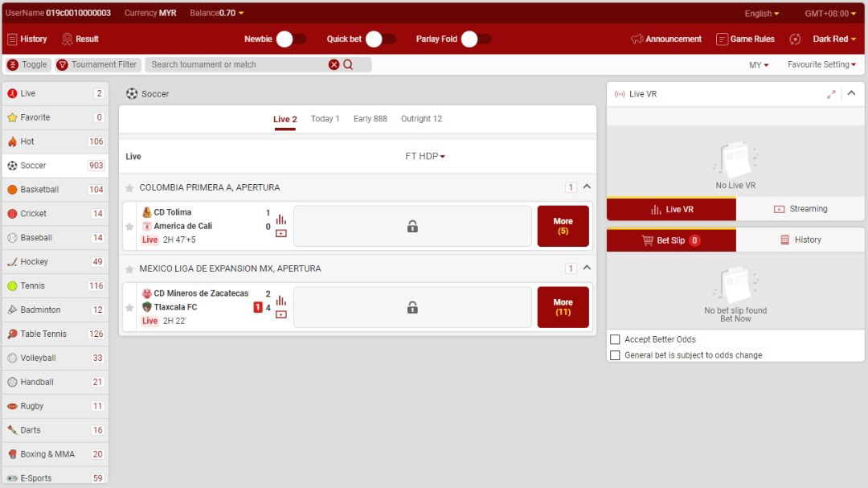Click the search magnifier icon
This screenshot has height=488, width=868.
[x=348, y=64]
